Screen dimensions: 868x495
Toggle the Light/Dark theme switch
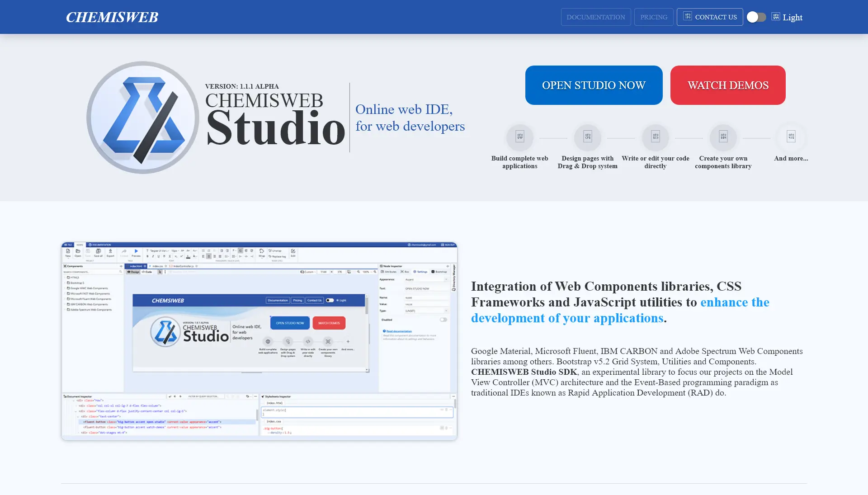[756, 17]
